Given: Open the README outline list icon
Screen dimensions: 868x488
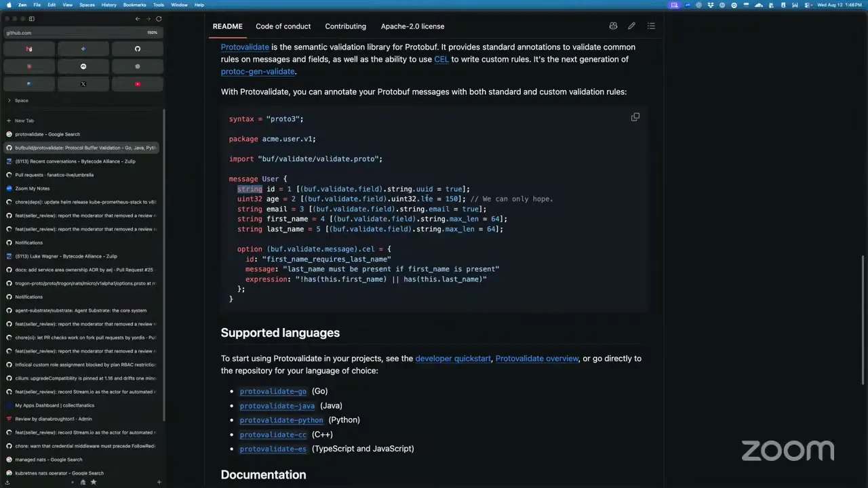Looking at the screenshot, I should [x=651, y=26].
